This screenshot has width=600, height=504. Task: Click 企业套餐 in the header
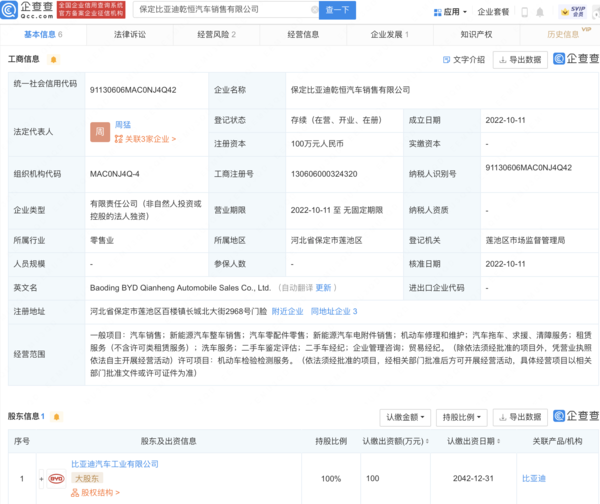coord(493,12)
